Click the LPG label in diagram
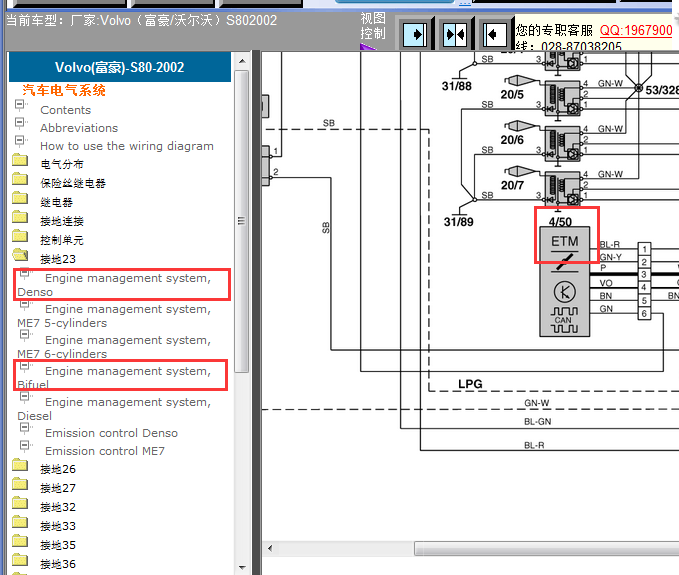The width and height of the screenshot is (679, 575). 470,384
